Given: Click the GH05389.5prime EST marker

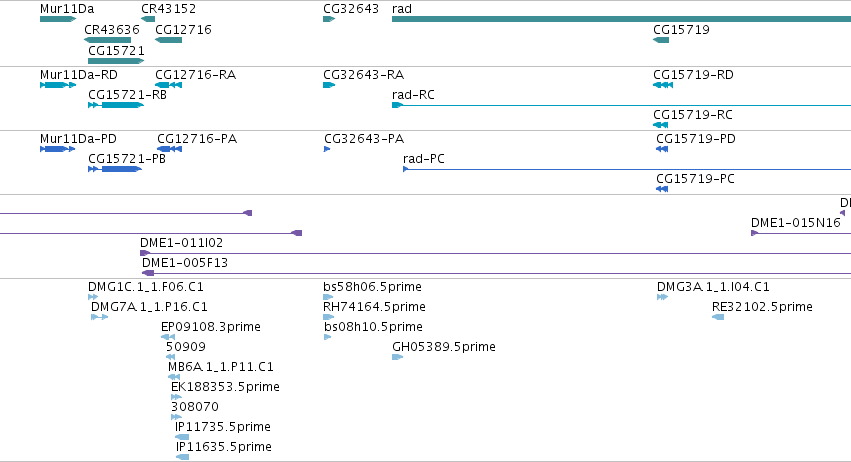Looking at the screenshot, I should click(397, 357).
